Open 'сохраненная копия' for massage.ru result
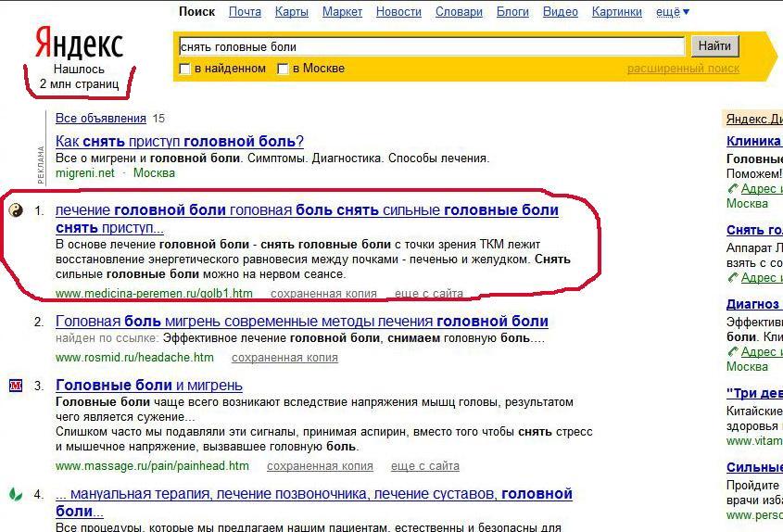783x532 pixels. pyautogui.click(x=320, y=466)
